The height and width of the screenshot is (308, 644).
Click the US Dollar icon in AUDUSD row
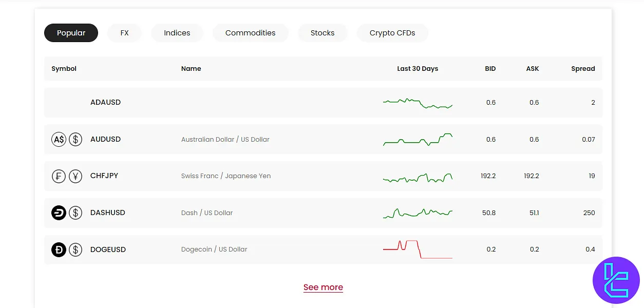pyautogui.click(x=75, y=139)
